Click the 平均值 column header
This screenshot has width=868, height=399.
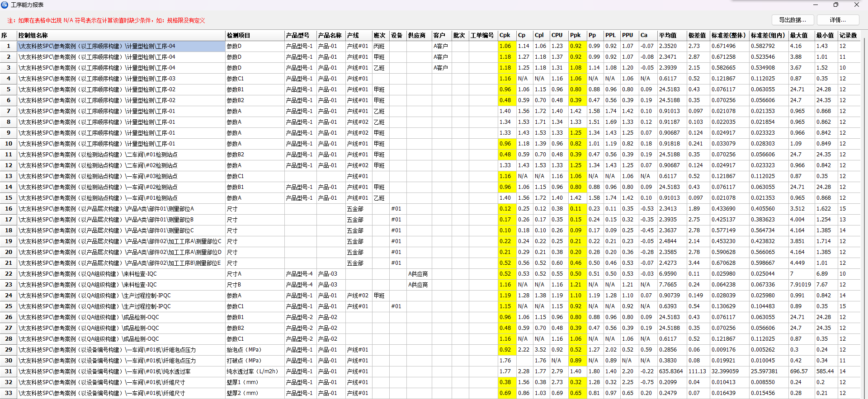667,35
